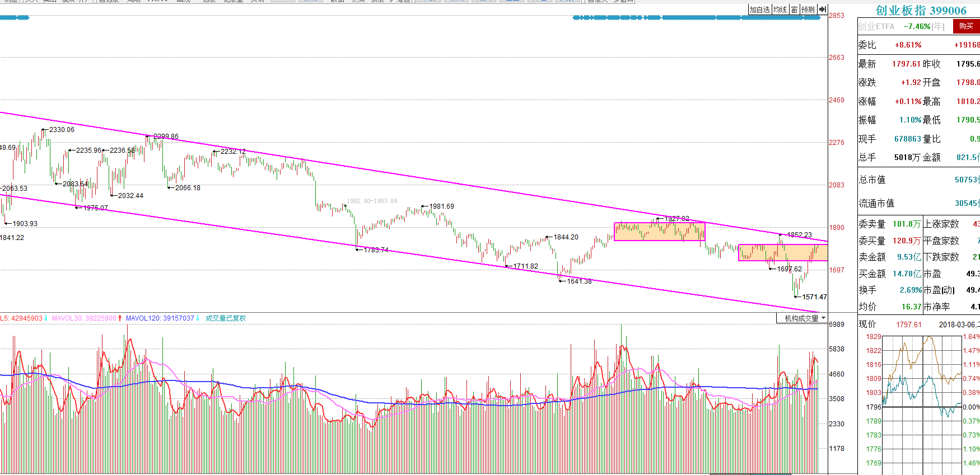Click the 涨跌 +1.92 change value
The width and height of the screenshot is (980, 475).
[911, 82]
